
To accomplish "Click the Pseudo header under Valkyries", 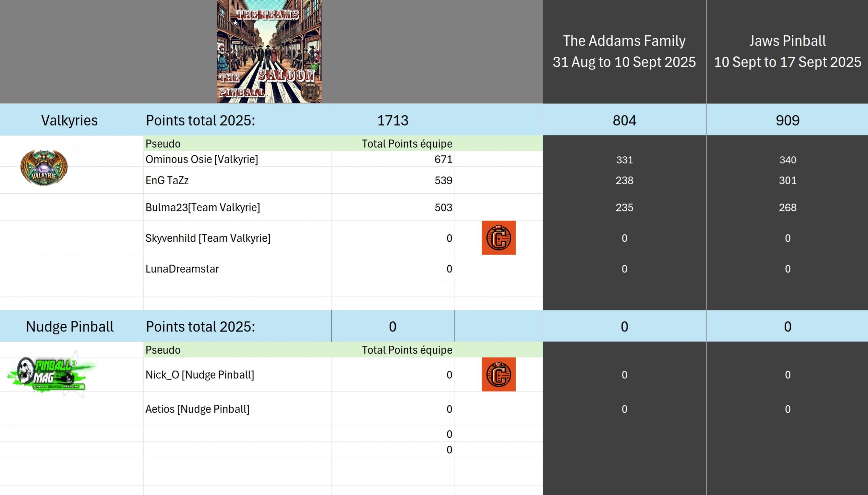I will 163,144.
